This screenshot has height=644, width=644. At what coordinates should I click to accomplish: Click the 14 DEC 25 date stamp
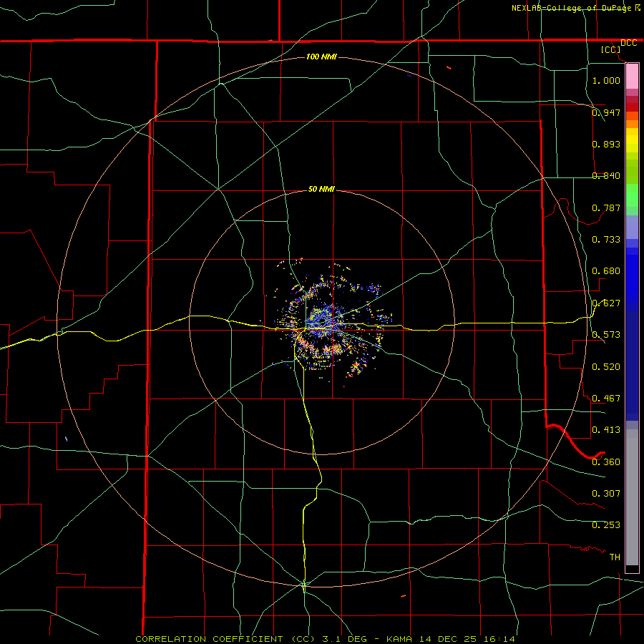pyautogui.click(x=448, y=639)
